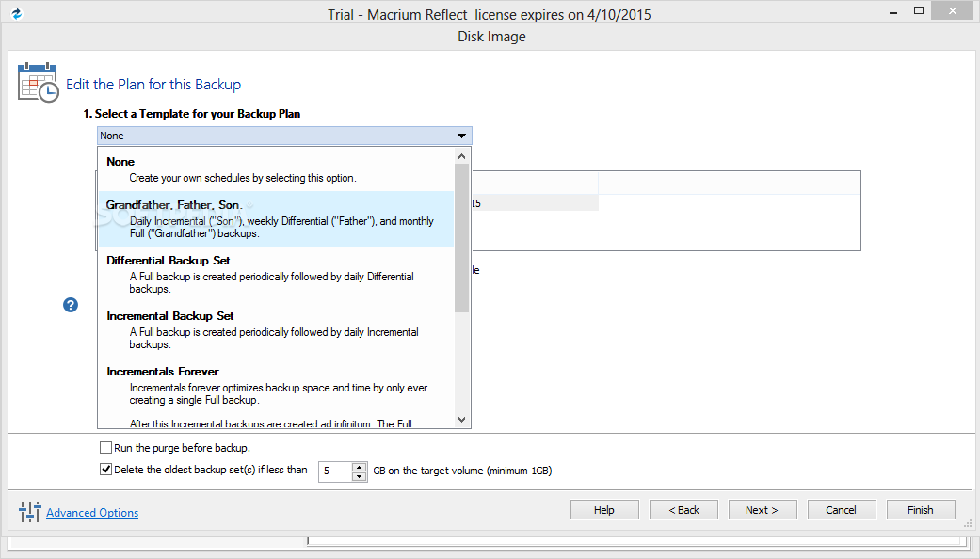Click the Finish button

coord(921,510)
